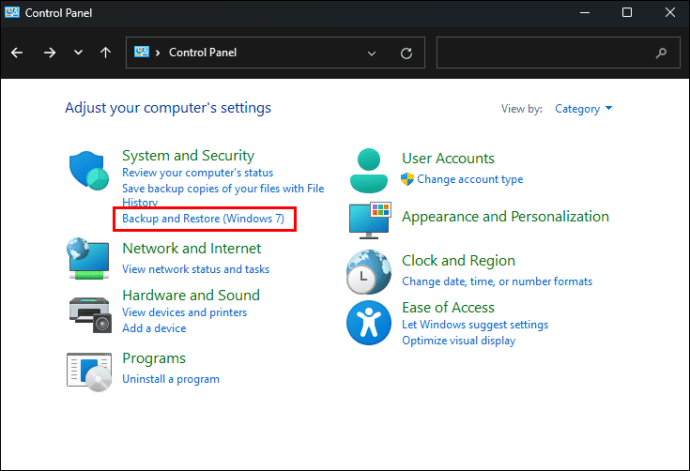Select Optimize visual display
Viewport: 690px width, 471px height.
(459, 341)
